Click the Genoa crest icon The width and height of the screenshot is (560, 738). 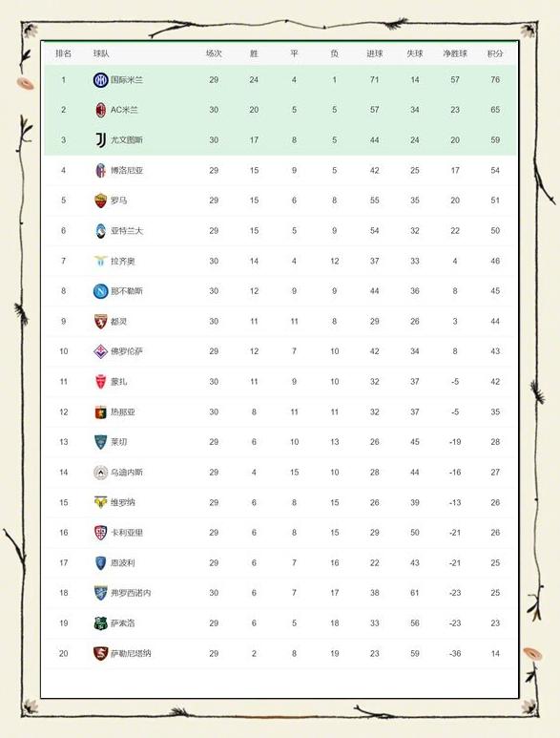coord(100,411)
